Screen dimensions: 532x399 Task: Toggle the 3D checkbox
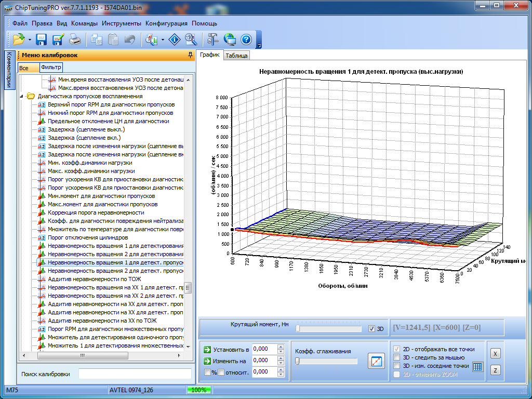pyautogui.click(x=371, y=328)
